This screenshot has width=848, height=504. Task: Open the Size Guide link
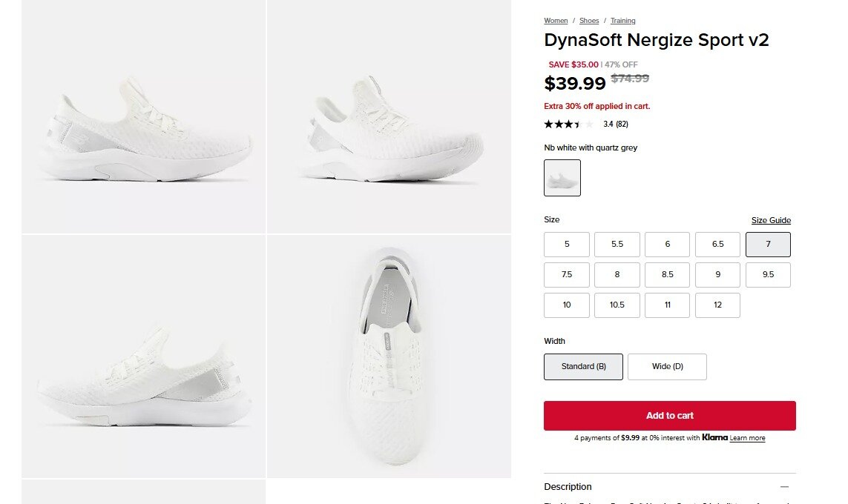click(x=771, y=221)
